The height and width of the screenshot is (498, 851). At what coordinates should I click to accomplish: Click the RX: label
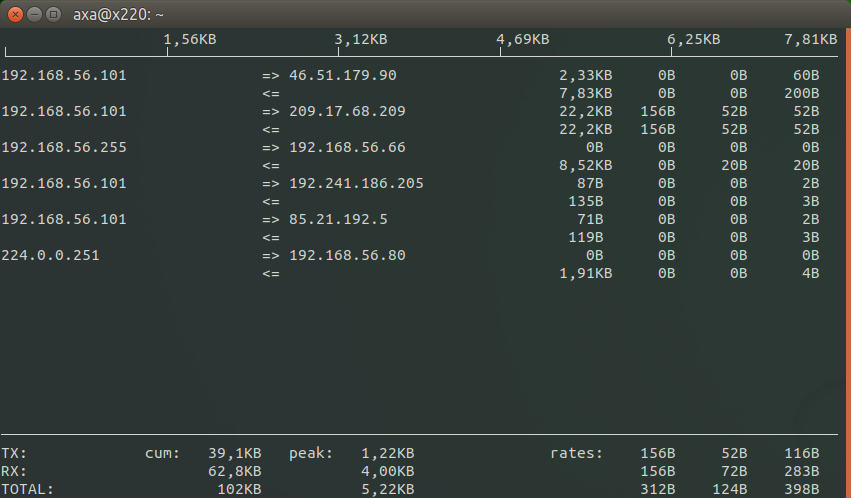14,471
